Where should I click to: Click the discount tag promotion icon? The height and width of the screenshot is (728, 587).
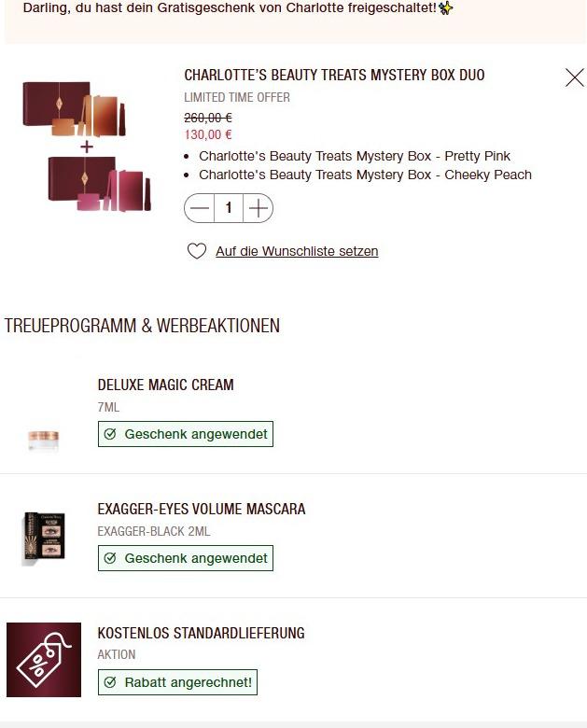coord(44,660)
